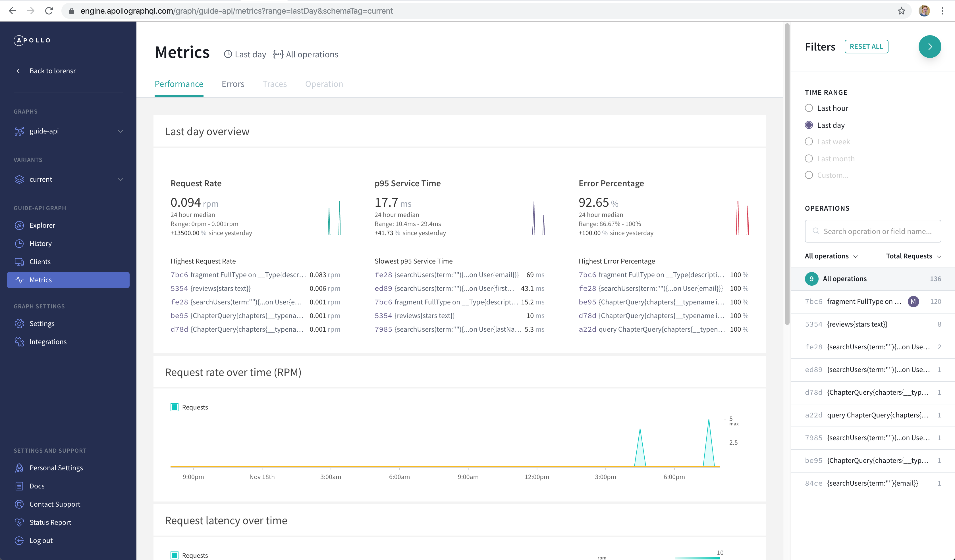Open the All operations filter dropdown
955x560 pixels.
pos(831,256)
